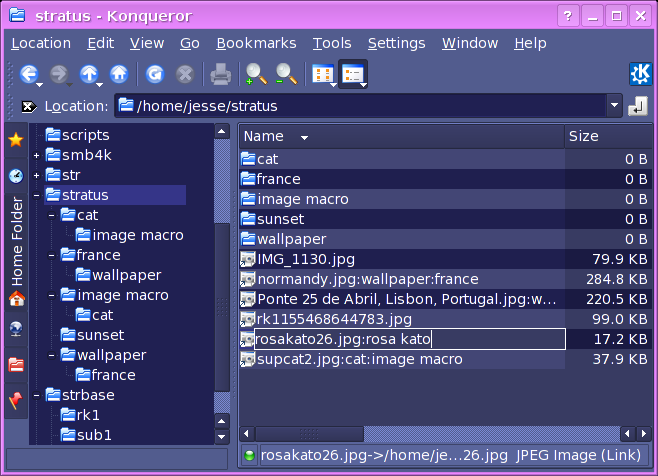658x476 pixels.
Task: Switch to Detailed List View mode
Action: (x=352, y=75)
